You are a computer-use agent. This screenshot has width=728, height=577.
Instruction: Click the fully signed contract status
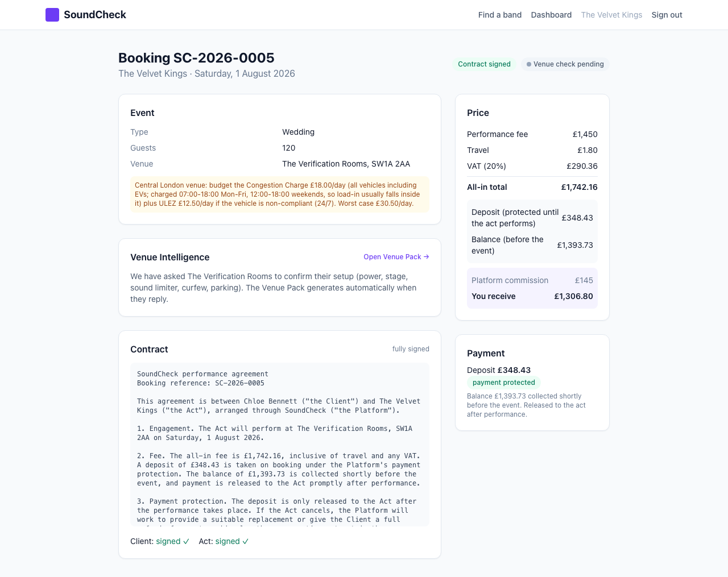(x=411, y=349)
